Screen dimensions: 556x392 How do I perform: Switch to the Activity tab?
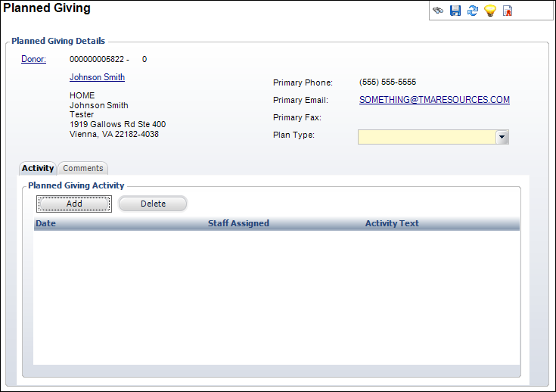38,168
